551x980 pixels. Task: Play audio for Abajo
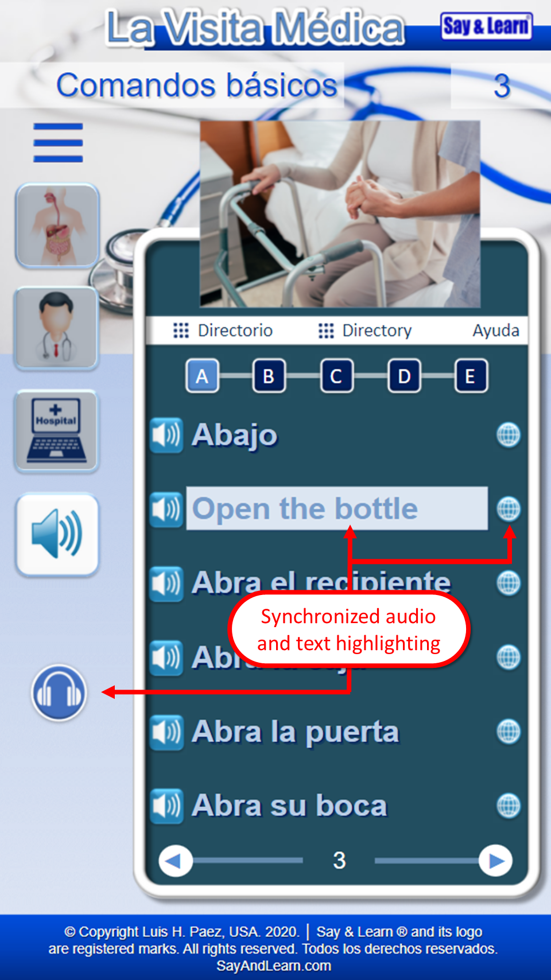[166, 435]
